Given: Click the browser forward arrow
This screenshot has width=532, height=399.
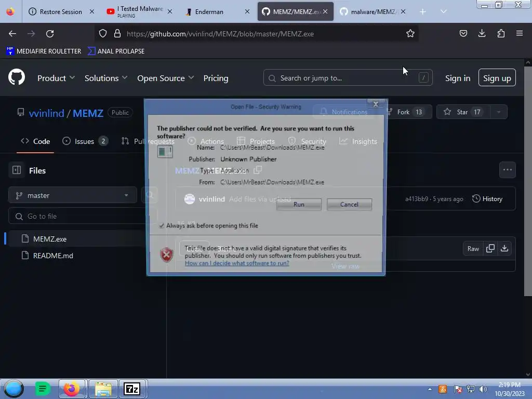Looking at the screenshot, I should click(x=31, y=34).
